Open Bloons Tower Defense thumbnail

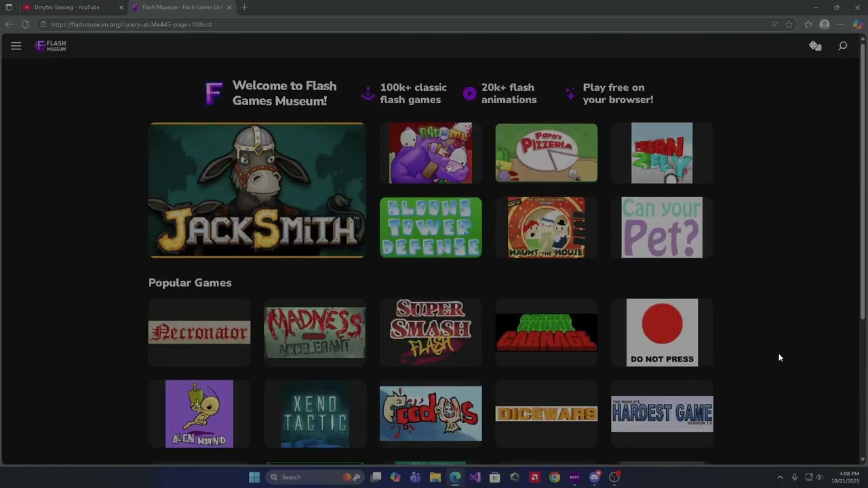coord(431,228)
